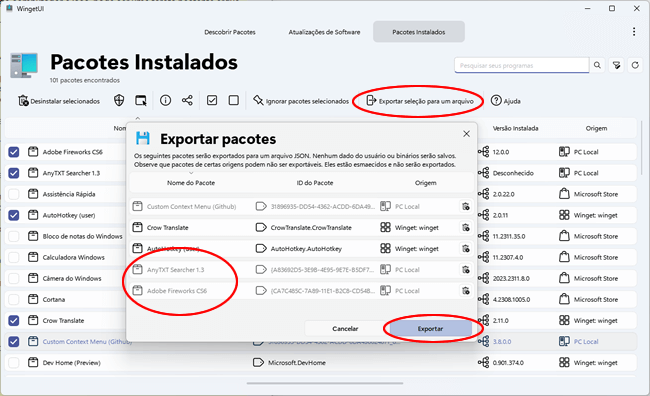Sort dialog list by ID do Pacote
Image resolution: width=650 pixels, height=396 pixels.
315,182
